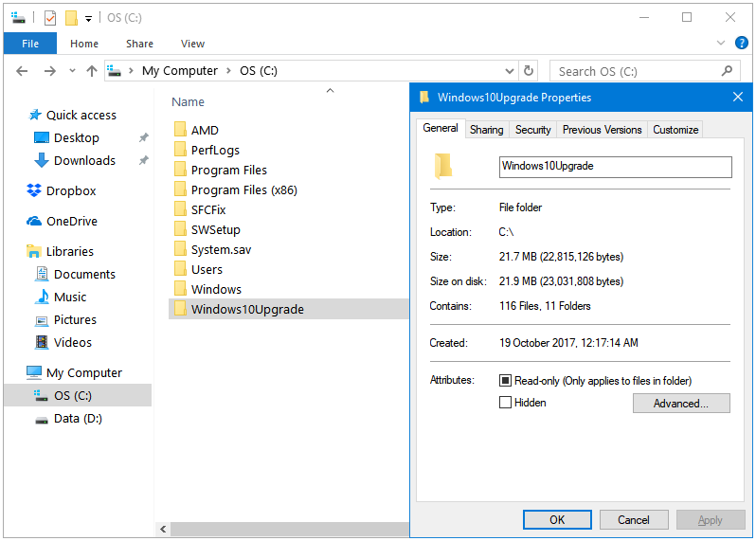This screenshot has width=756, height=541.
Task: Open the View ribbon tab
Action: [x=192, y=44]
